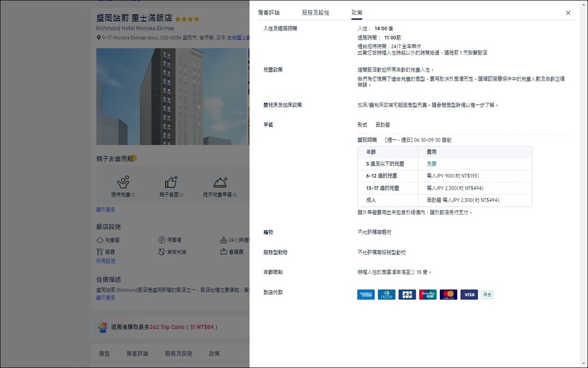Switch to the 房客評論 tab in panel

[x=269, y=13]
